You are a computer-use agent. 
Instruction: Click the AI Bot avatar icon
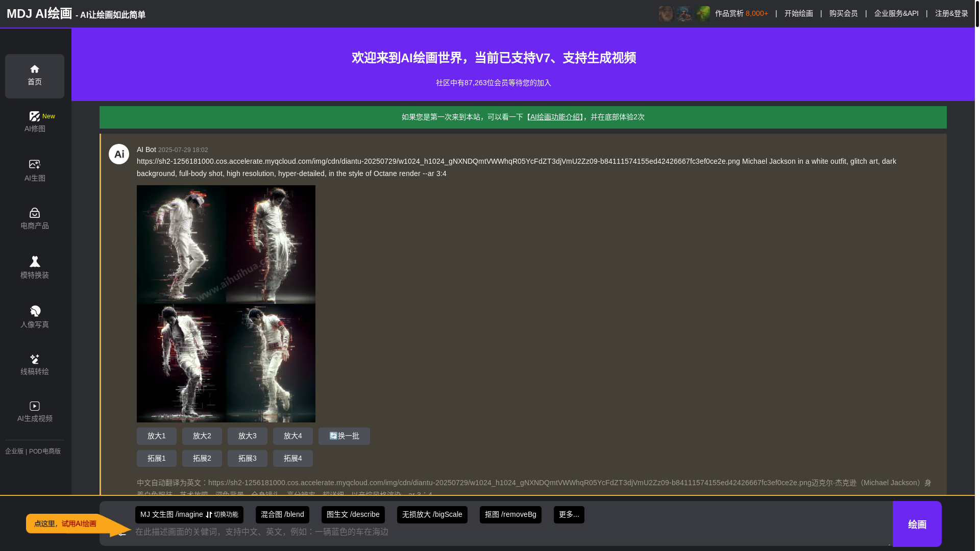coord(119,154)
